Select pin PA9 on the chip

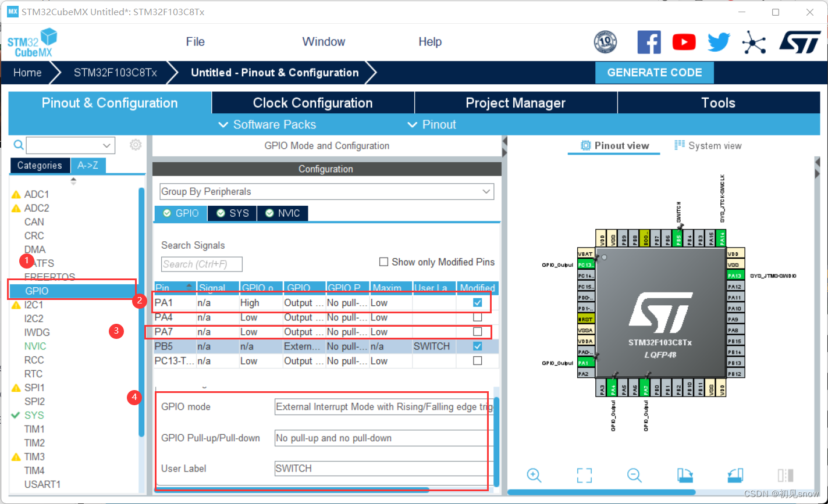tap(735, 319)
